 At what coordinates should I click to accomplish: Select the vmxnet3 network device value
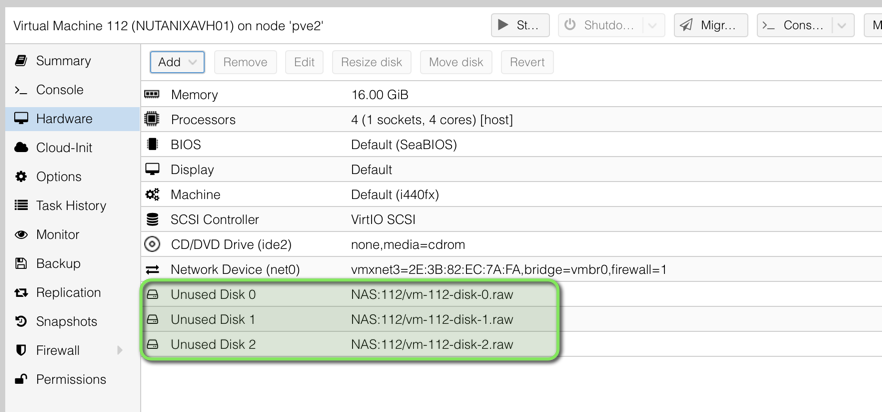508,270
